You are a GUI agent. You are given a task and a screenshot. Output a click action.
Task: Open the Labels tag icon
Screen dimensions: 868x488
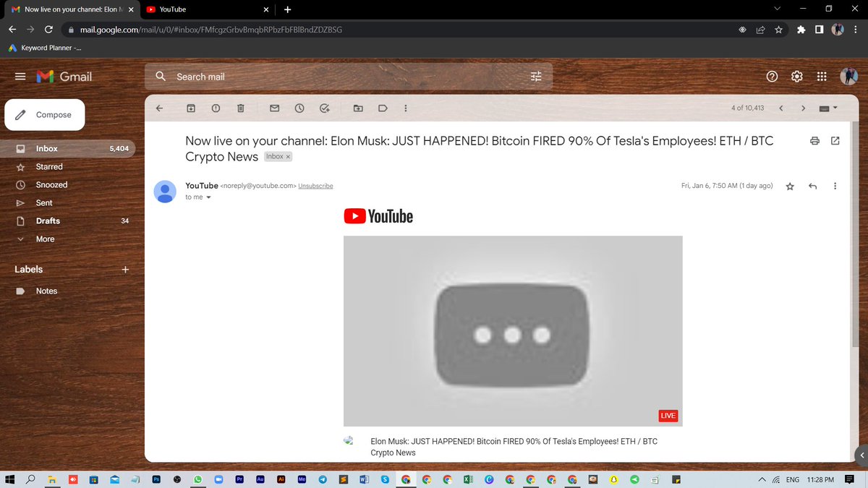pyautogui.click(x=383, y=108)
